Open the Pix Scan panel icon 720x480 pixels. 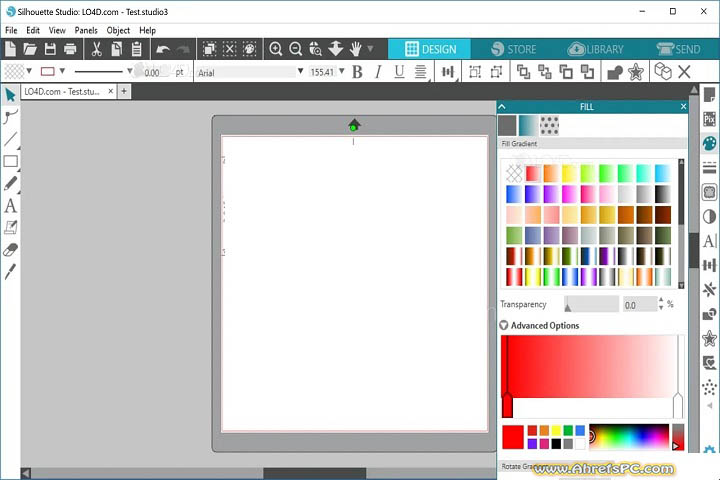click(x=709, y=119)
